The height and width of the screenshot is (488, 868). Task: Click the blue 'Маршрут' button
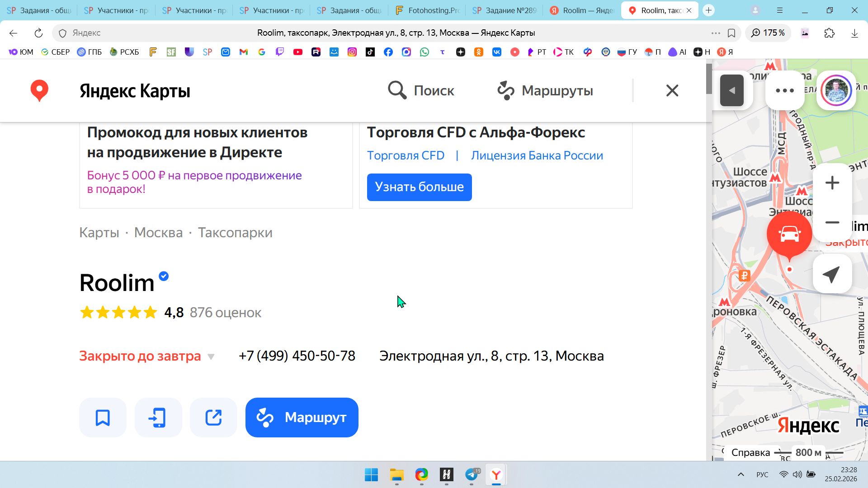[302, 418]
